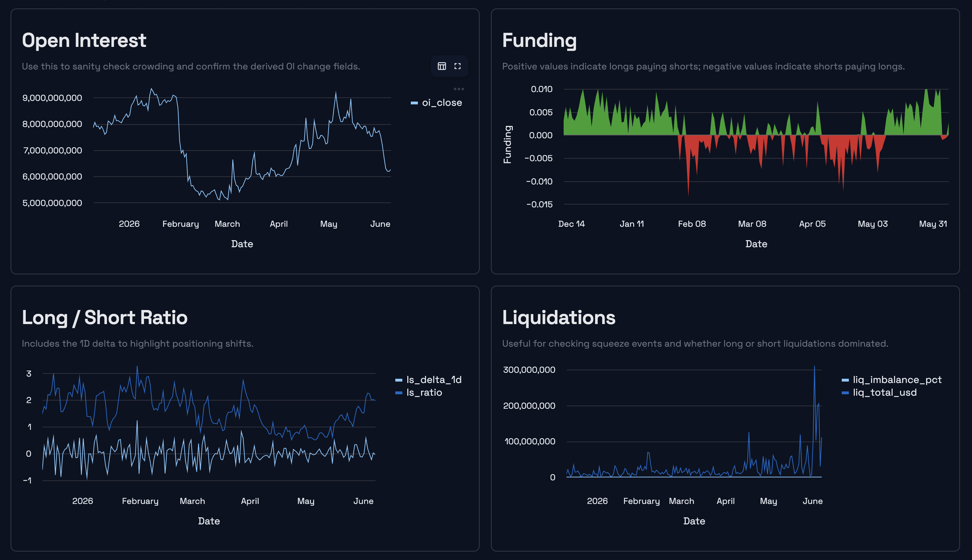Click the Liquidations squeeze events description

[695, 343]
